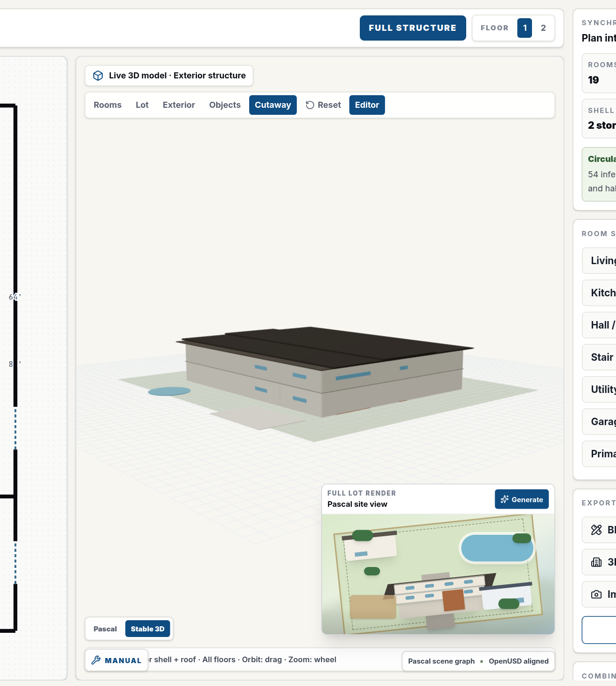
Task: Select the Lot view tab
Action: point(142,105)
